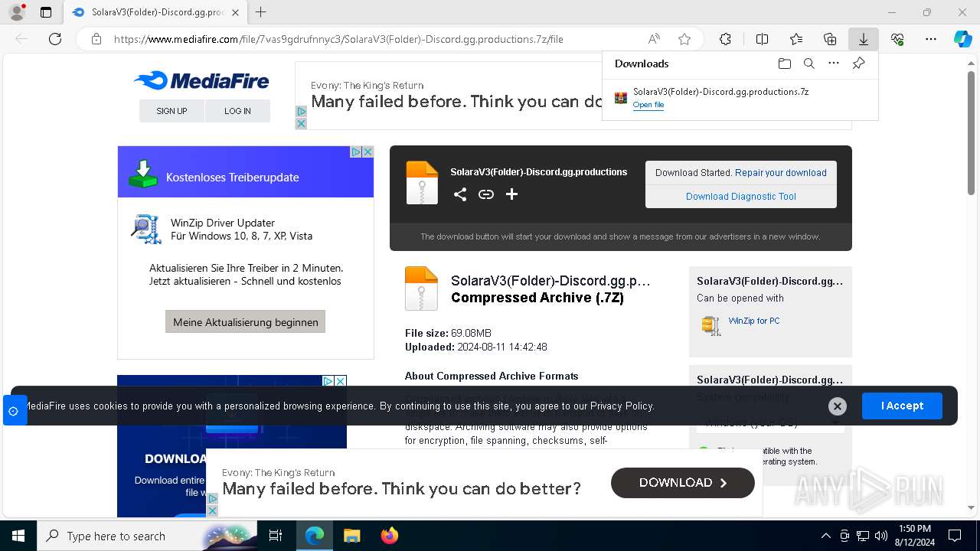Pin the Downloads panel

click(x=858, y=64)
